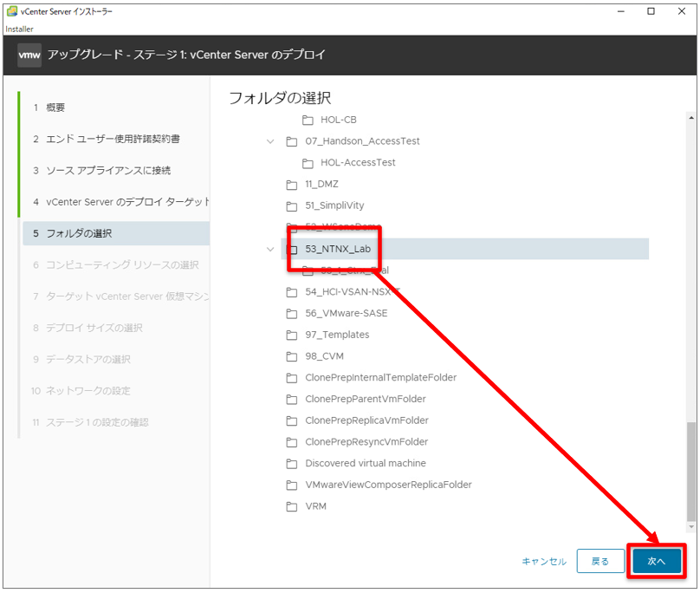
Task: Select step 5 フォルダの選択
Action: [116, 233]
